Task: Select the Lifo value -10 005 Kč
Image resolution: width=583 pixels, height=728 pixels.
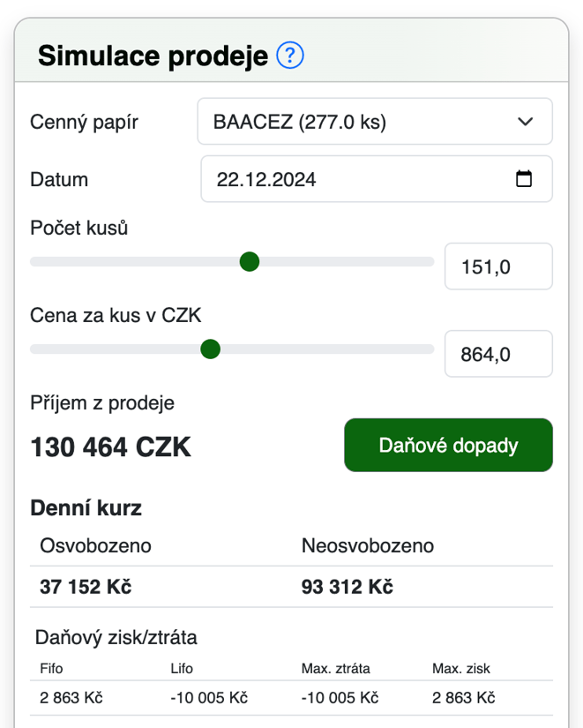Action: pos(209,698)
